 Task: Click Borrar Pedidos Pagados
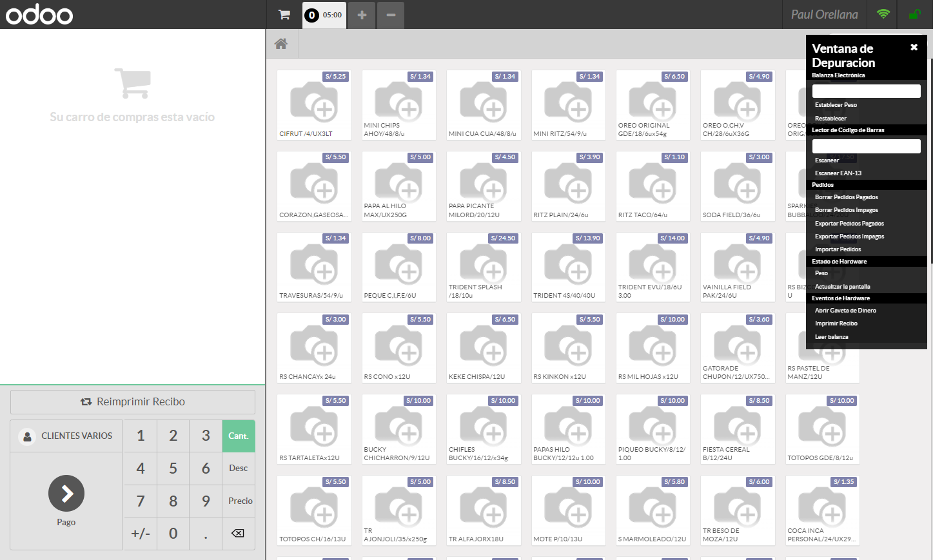tap(847, 197)
